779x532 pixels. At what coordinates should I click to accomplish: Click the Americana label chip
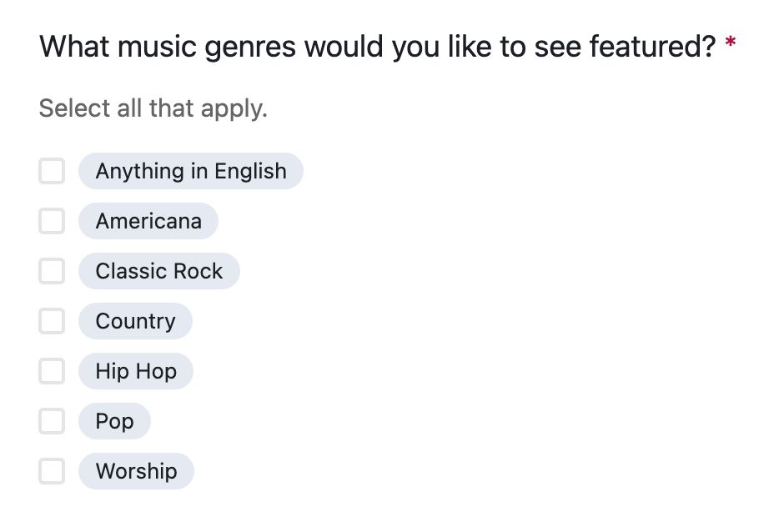click(148, 221)
